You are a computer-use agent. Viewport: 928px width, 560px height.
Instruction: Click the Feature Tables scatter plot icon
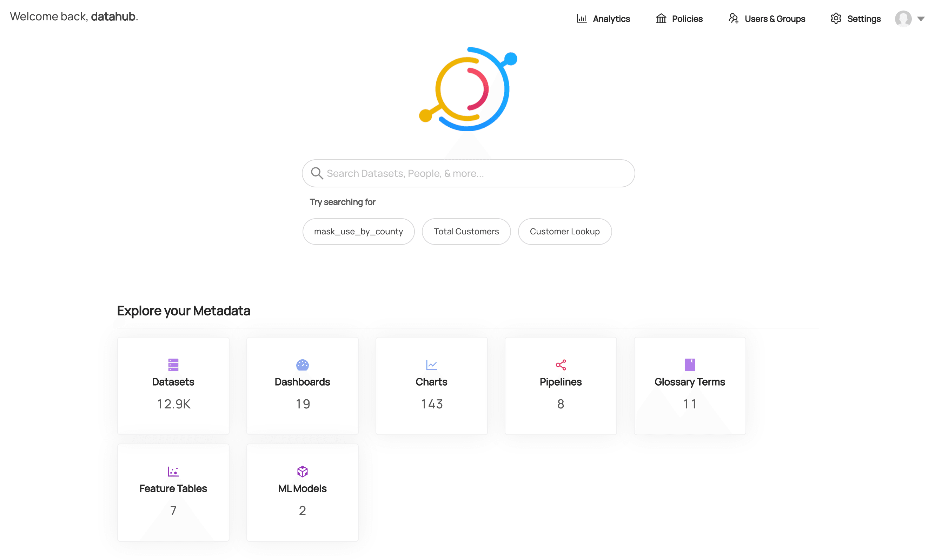coord(173,471)
